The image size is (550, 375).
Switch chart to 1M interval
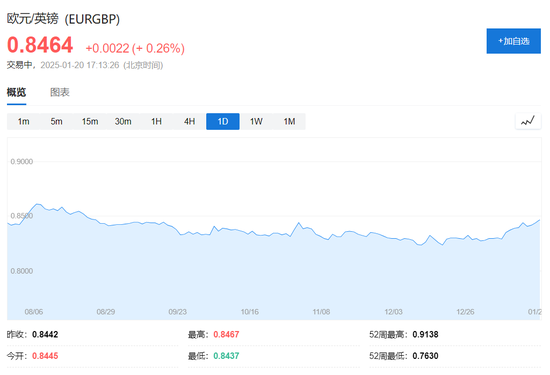(289, 121)
